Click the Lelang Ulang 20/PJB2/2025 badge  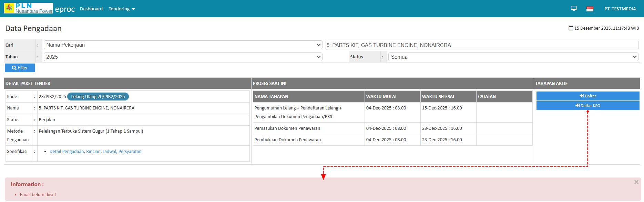[x=98, y=97]
